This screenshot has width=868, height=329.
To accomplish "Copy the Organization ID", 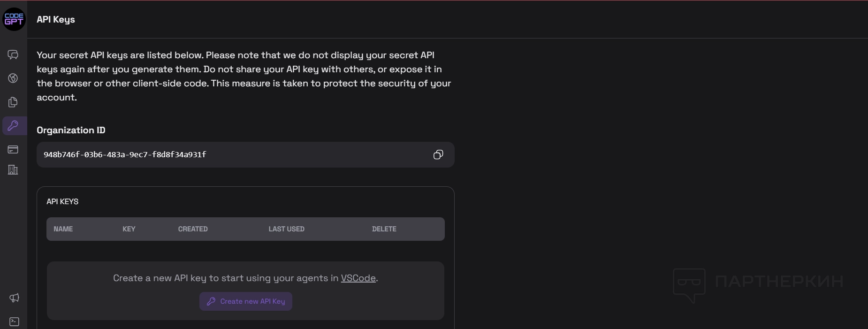I will click(x=438, y=155).
